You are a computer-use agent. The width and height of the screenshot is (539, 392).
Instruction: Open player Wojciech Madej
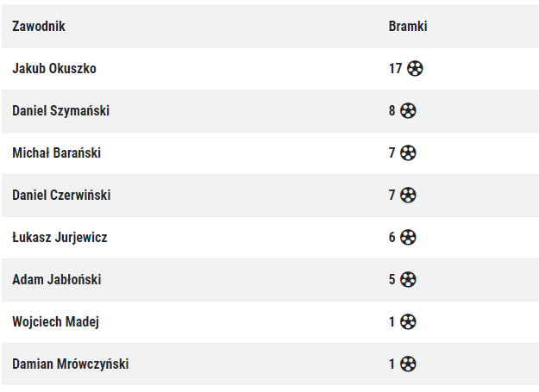tap(56, 321)
